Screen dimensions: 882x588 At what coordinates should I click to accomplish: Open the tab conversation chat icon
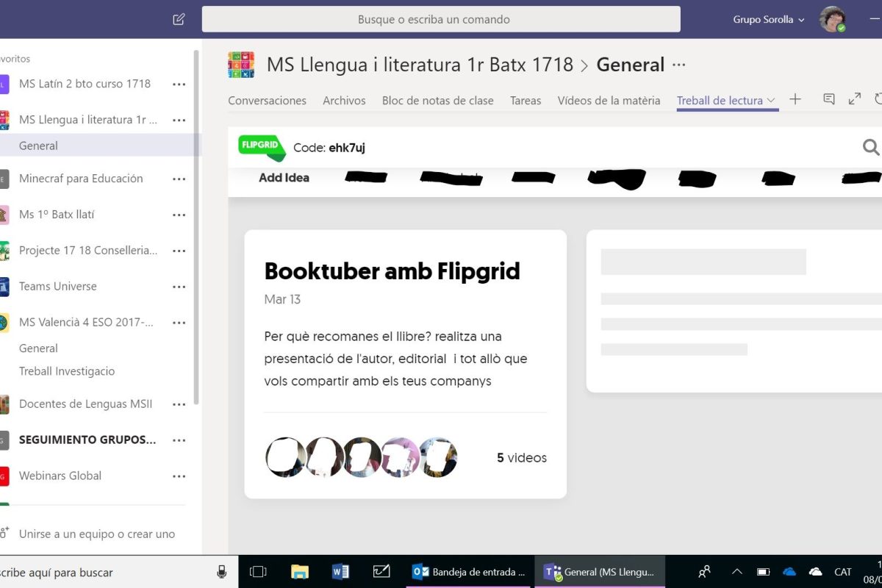point(829,99)
